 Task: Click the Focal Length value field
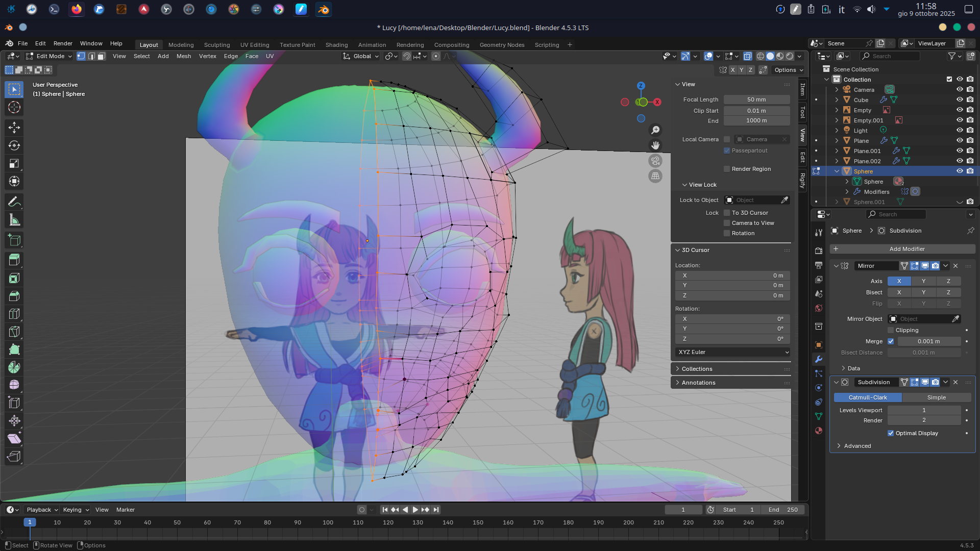tap(756, 99)
